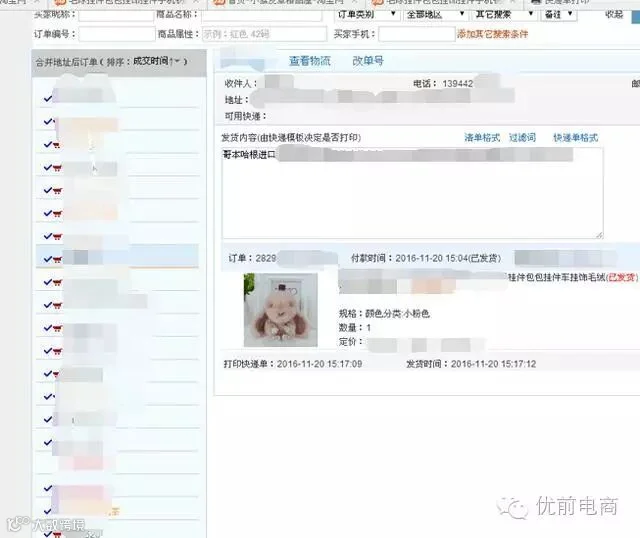
Task: Open the 全部地区 region dropdown
Action: coord(436,15)
